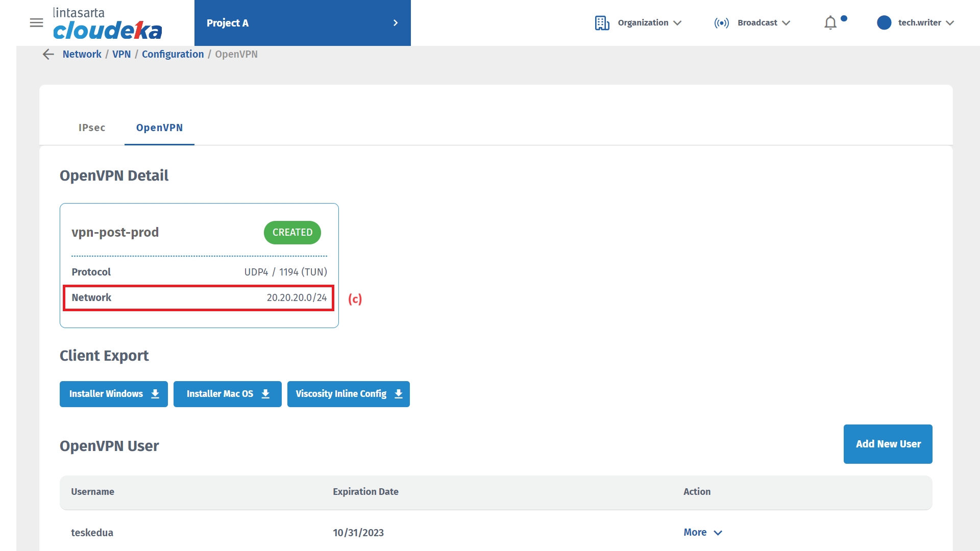The width and height of the screenshot is (980, 551).
Task: Open the Configuration breadcrumb link
Action: click(x=173, y=55)
